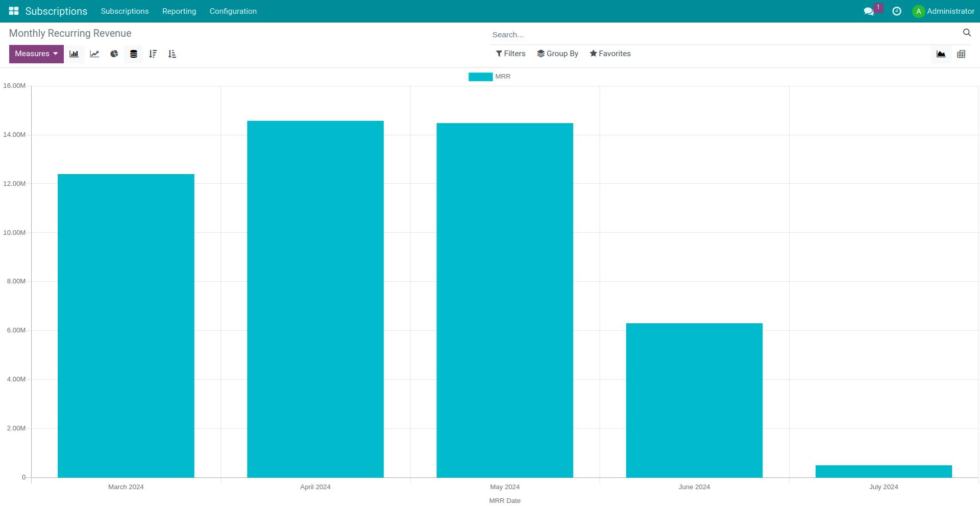The width and height of the screenshot is (980, 506).
Task: Expand the Measures dropdown
Action: (36, 54)
